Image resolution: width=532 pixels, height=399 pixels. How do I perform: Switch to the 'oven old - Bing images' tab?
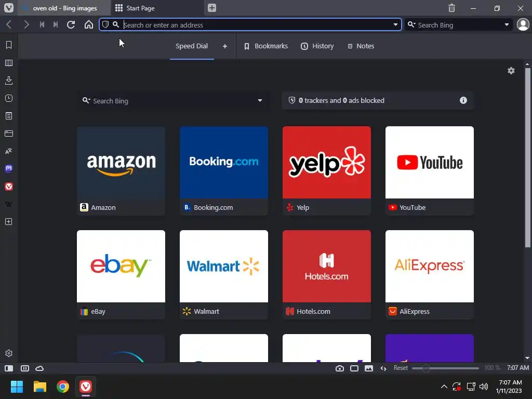click(64, 8)
